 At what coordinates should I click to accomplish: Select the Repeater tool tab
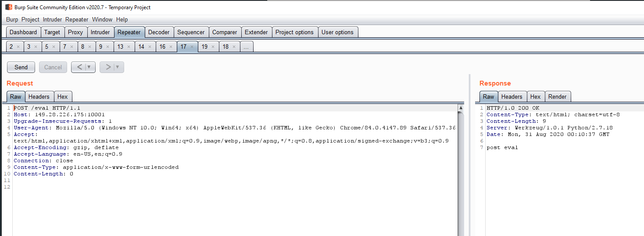tap(129, 32)
